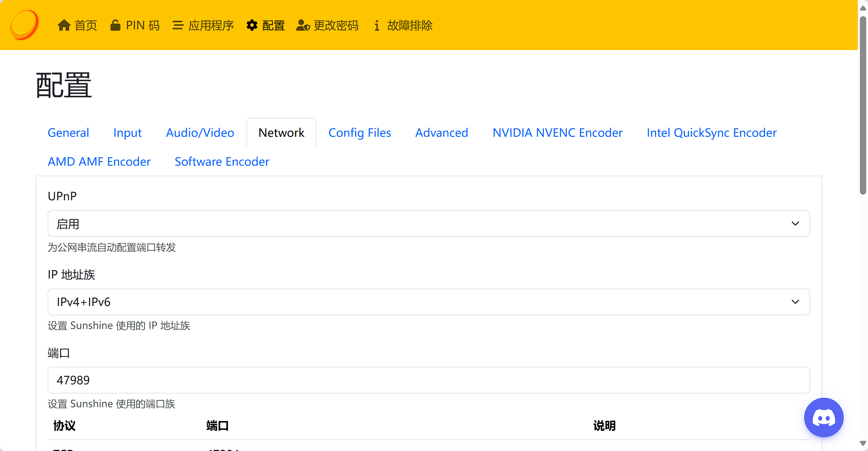Viewport: 868px width, 451px height.
Task: Click the configuration gear icon
Action: point(252,25)
